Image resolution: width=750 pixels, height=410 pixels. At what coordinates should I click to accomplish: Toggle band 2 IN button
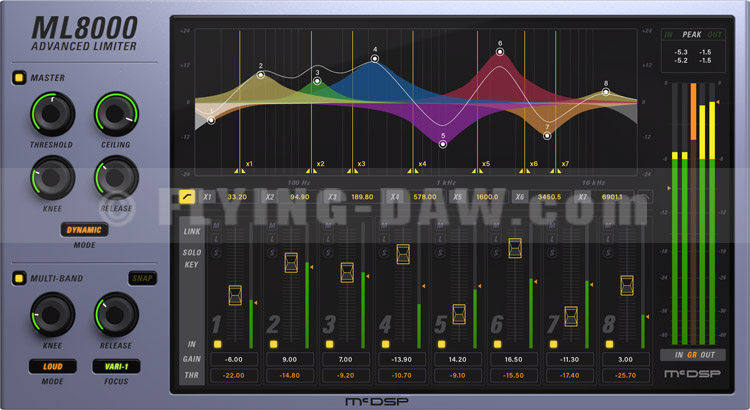[274, 344]
